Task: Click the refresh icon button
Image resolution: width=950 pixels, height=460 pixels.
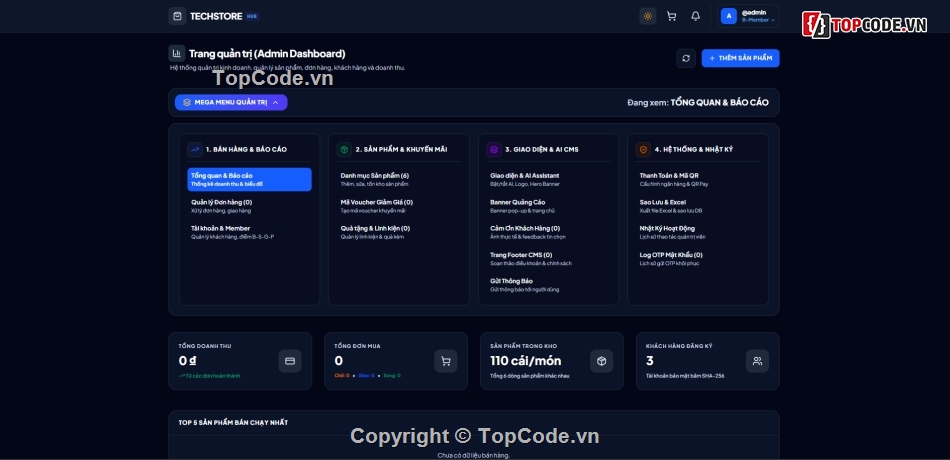Action: (x=686, y=58)
